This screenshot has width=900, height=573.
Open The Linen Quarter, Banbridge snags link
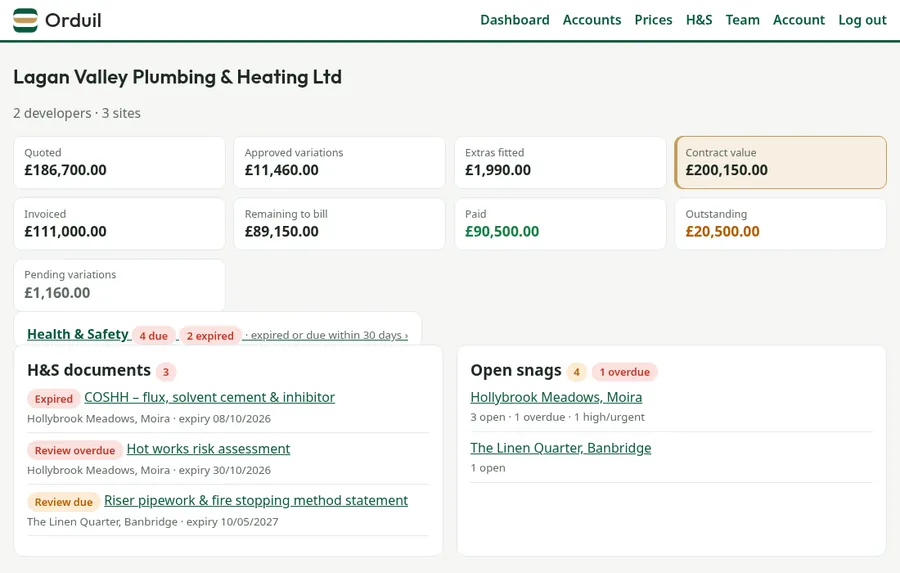tap(561, 448)
